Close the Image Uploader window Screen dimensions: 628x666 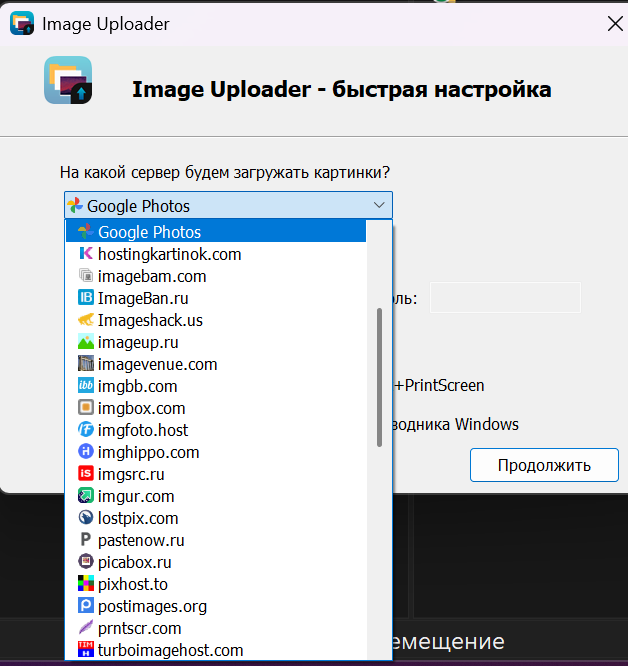tap(614, 24)
